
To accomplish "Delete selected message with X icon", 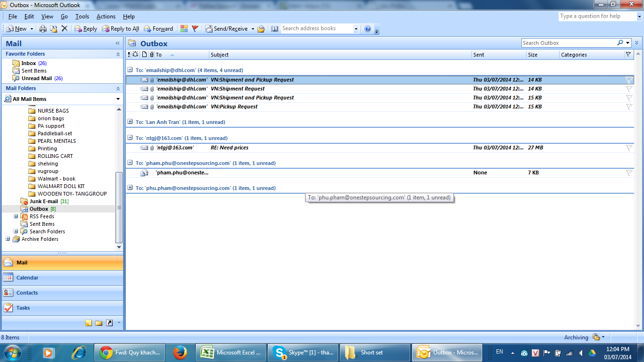I will [x=65, y=29].
